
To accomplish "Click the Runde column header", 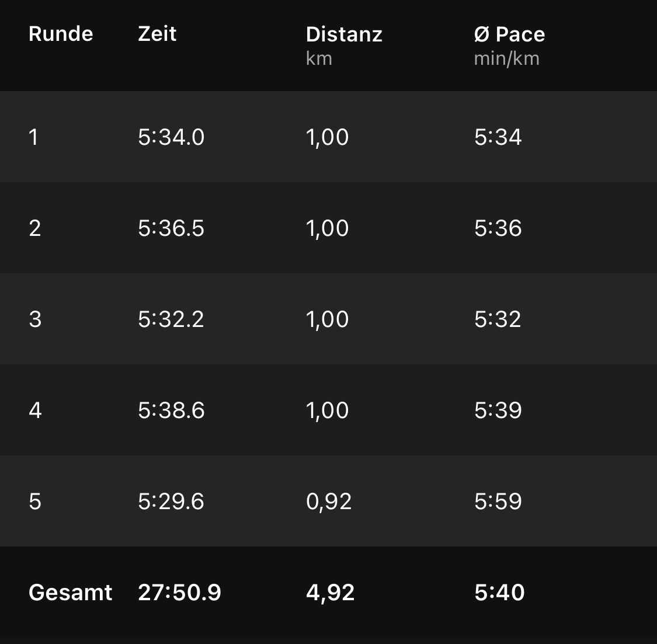I will (x=61, y=34).
